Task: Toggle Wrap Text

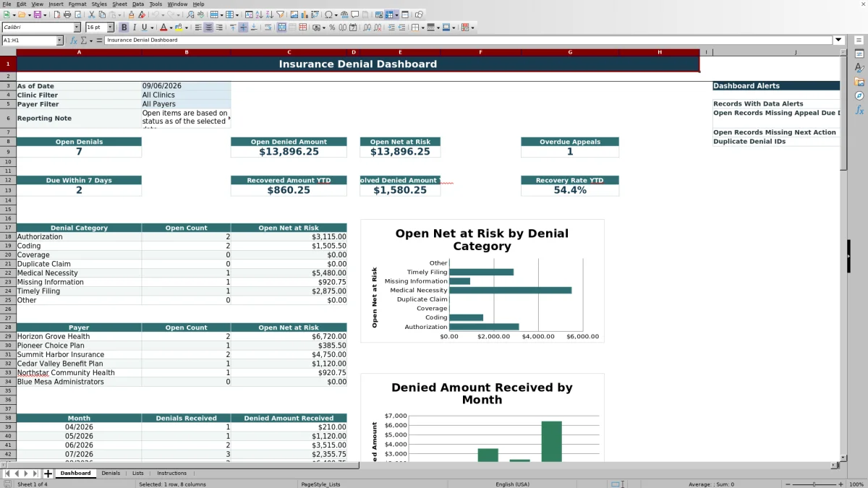Action: coord(269,27)
